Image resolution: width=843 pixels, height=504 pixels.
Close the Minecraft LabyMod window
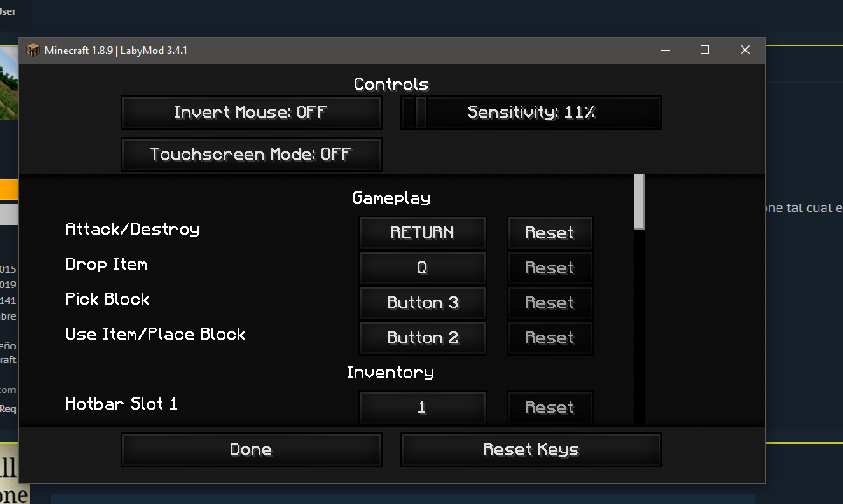click(x=745, y=50)
